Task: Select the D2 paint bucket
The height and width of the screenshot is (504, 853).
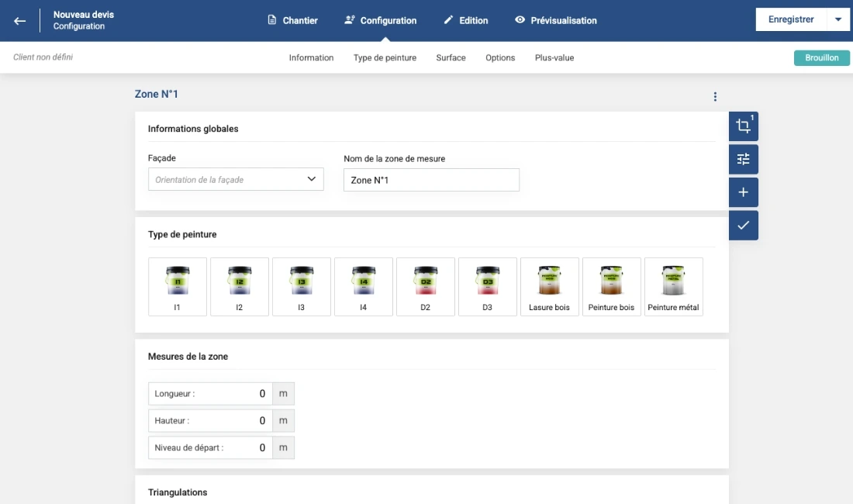Action: click(426, 287)
